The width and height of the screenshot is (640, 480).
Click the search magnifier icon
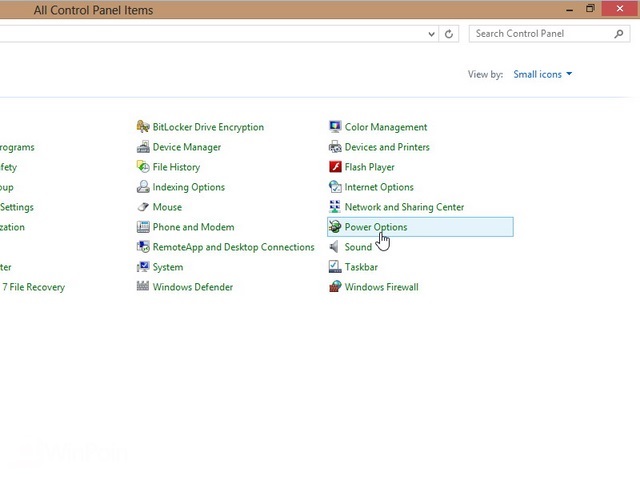(619, 33)
